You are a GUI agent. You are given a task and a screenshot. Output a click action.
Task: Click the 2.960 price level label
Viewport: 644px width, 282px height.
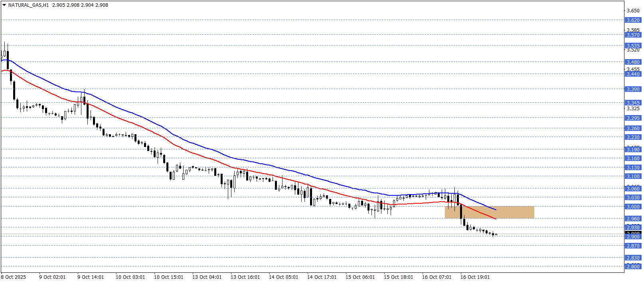point(633,218)
